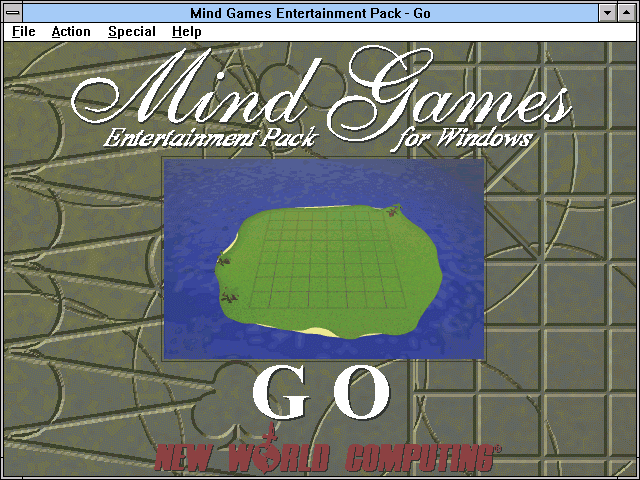Open the Special menu
Image resolution: width=640 pixels, height=480 pixels.
(132, 32)
